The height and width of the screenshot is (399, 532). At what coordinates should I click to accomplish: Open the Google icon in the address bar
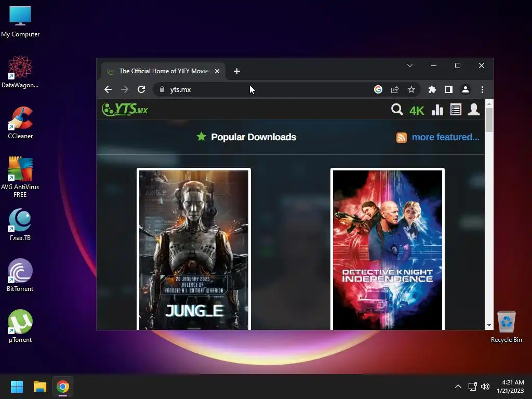[378, 89]
